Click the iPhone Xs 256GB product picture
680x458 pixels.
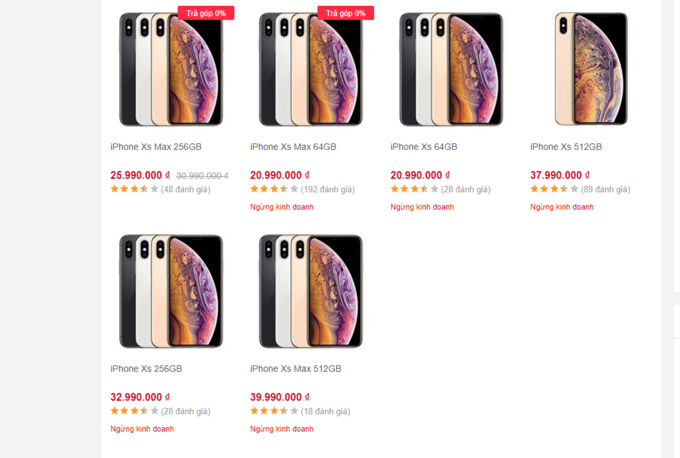(x=170, y=292)
